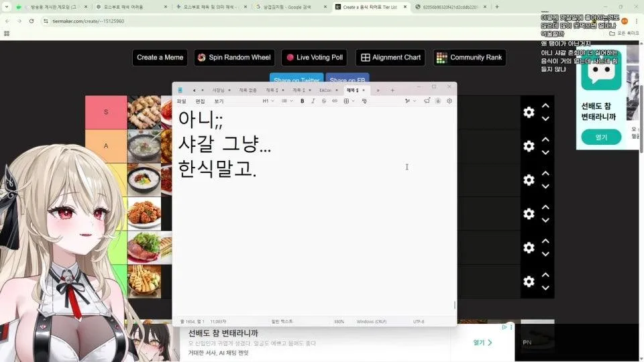644x362 pixels.
Task: Move the sixth tier row down
Action: pyautogui.click(x=545, y=288)
